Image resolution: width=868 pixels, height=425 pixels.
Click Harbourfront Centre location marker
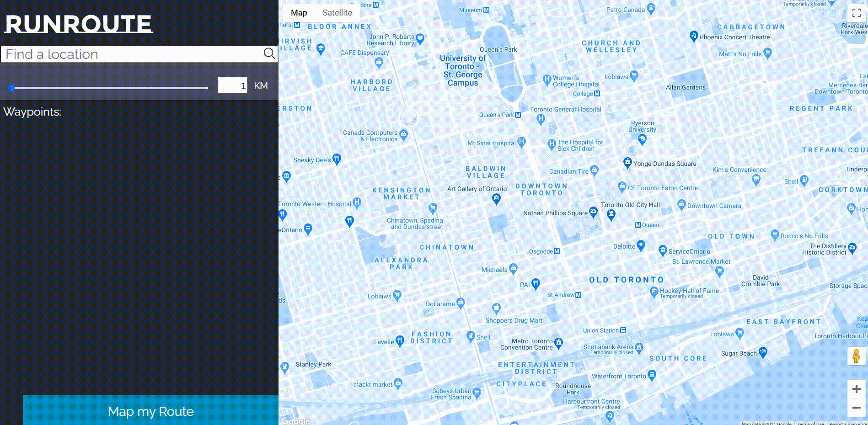pos(609,415)
